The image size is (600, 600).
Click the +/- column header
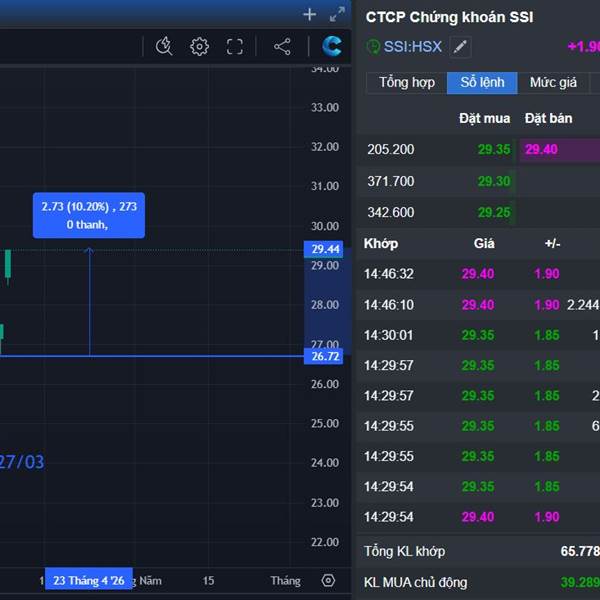coord(552,243)
